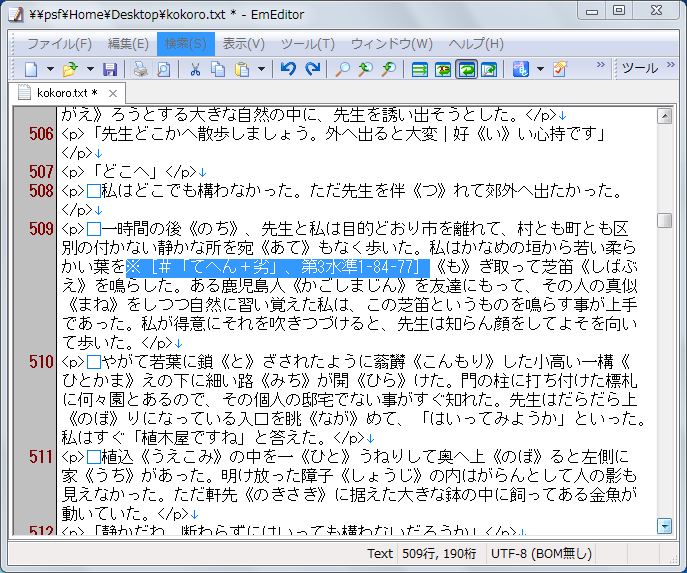Open Print Preview icon

coord(164,69)
